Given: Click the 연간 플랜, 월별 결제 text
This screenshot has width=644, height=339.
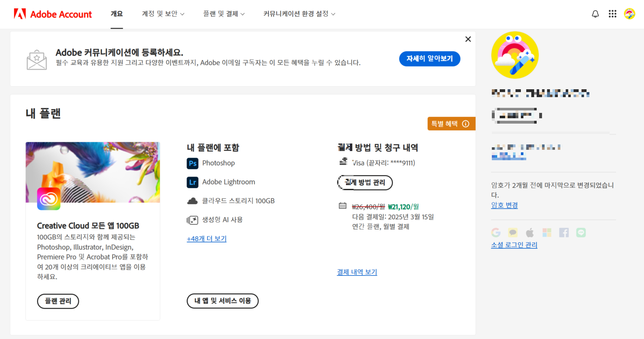Looking at the screenshot, I should tap(380, 227).
